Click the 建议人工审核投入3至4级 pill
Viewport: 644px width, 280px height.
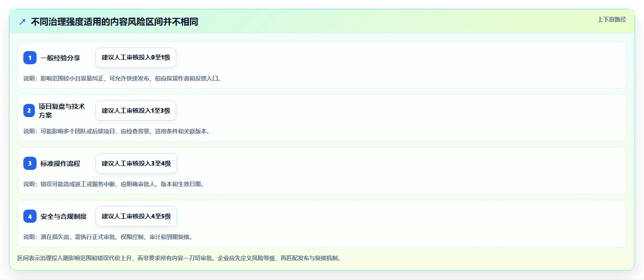coord(136,163)
